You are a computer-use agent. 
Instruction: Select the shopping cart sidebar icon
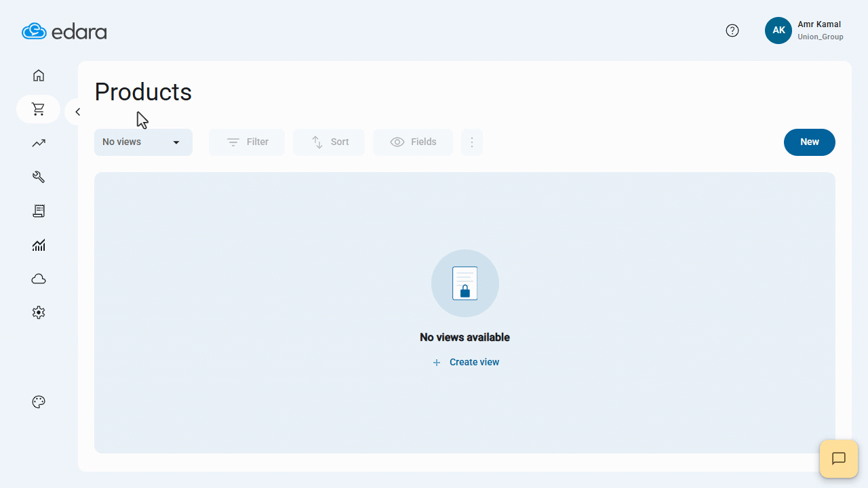pos(39,109)
